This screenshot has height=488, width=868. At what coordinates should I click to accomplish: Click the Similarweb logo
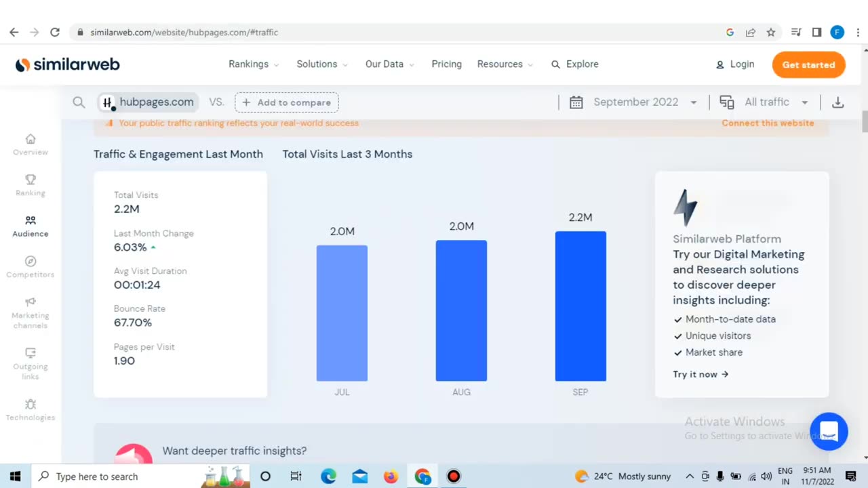tap(68, 64)
